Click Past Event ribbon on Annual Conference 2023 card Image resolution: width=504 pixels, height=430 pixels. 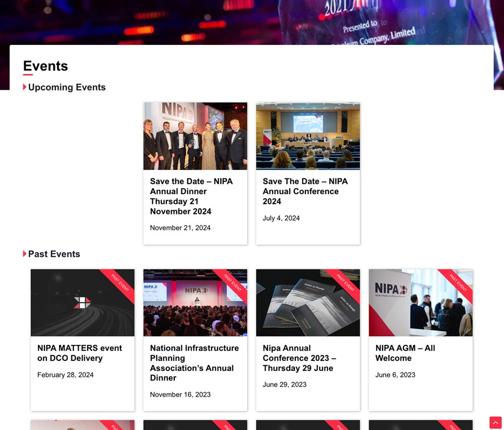346,283
